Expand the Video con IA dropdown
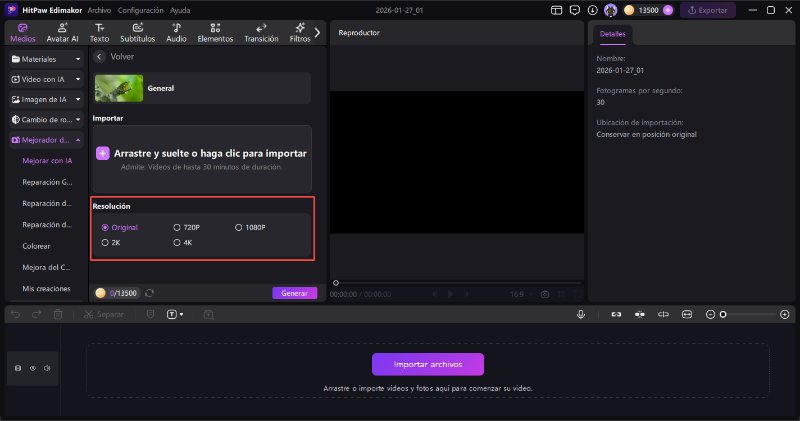This screenshot has width=800, height=421. point(46,79)
